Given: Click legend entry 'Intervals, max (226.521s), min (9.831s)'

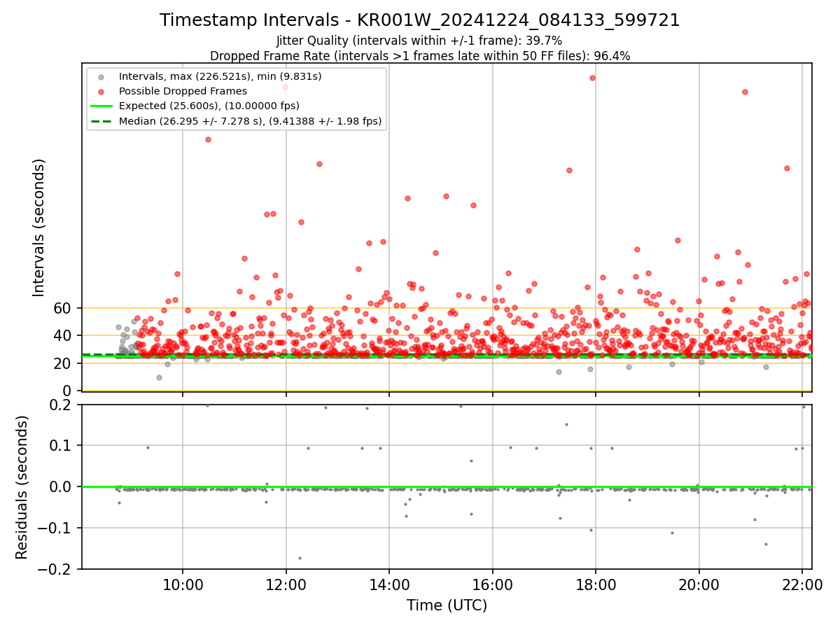Looking at the screenshot, I should 220,76.
